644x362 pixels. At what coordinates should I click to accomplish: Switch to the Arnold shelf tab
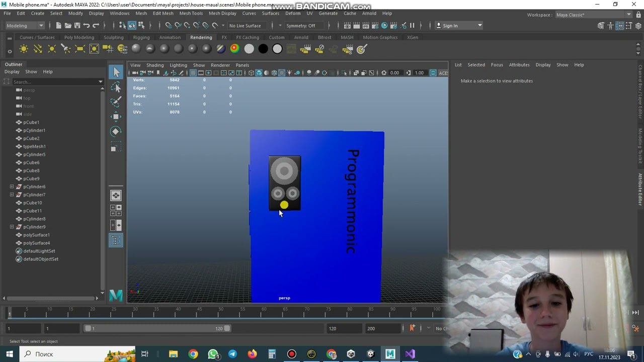point(301,37)
